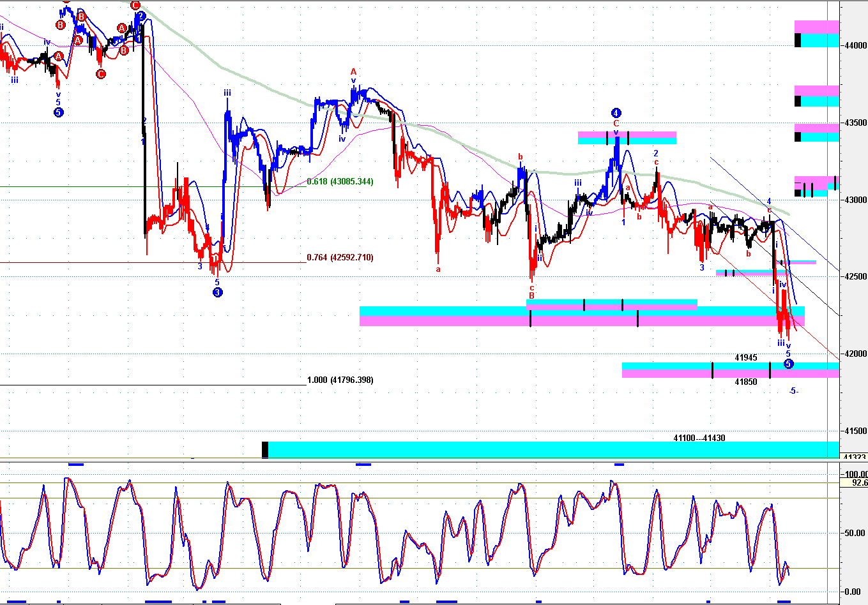This screenshot has width=868, height=605.
Task: Select the blue circled 4 wave marker
Action: pos(616,113)
